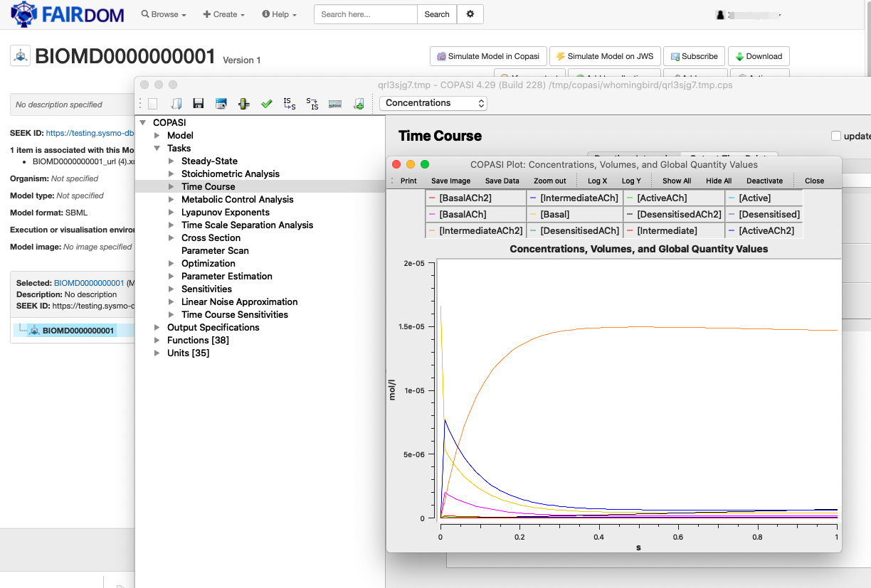871x588 pixels.
Task: Enable the update checkbox near Time Course
Action: tap(836, 136)
